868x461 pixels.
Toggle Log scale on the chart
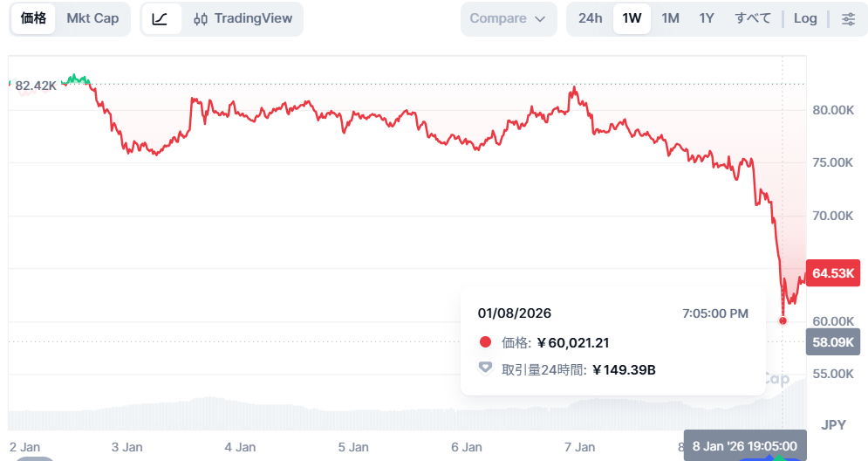coord(805,18)
